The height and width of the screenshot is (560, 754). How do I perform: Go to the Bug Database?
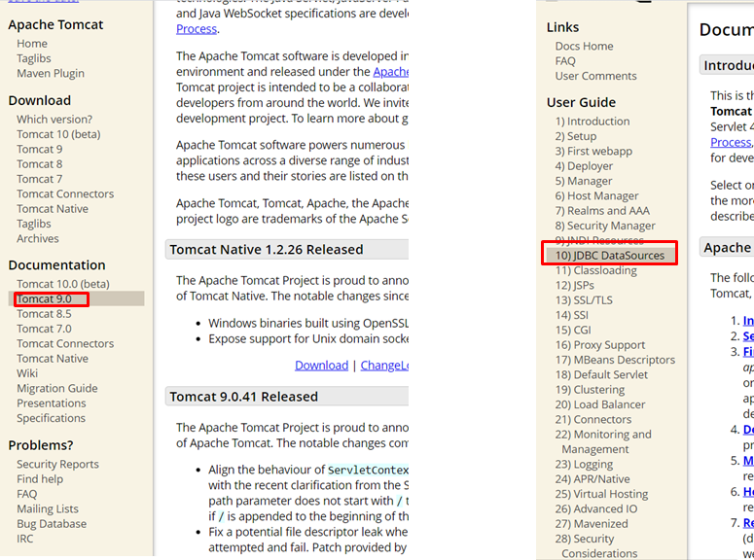[x=52, y=523]
